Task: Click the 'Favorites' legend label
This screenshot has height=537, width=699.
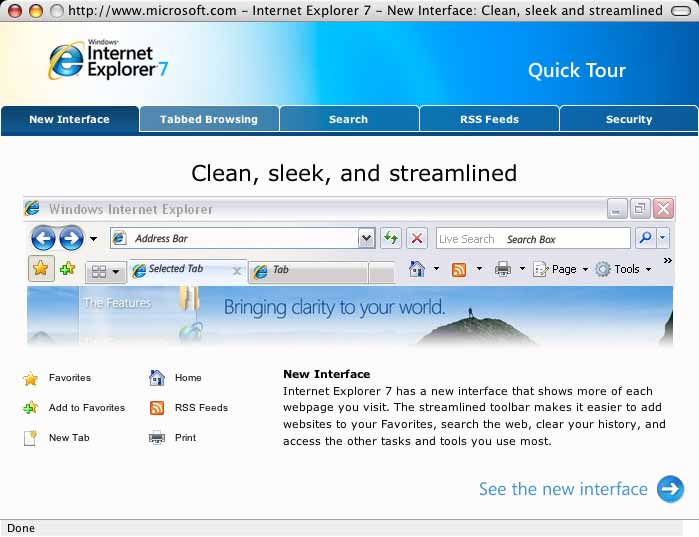Action: coord(70,378)
